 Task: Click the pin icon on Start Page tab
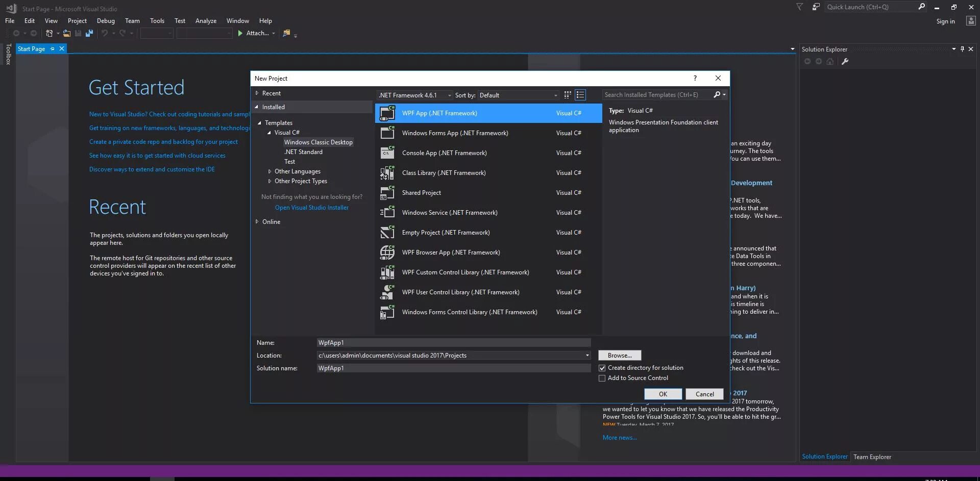click(52, 49)
